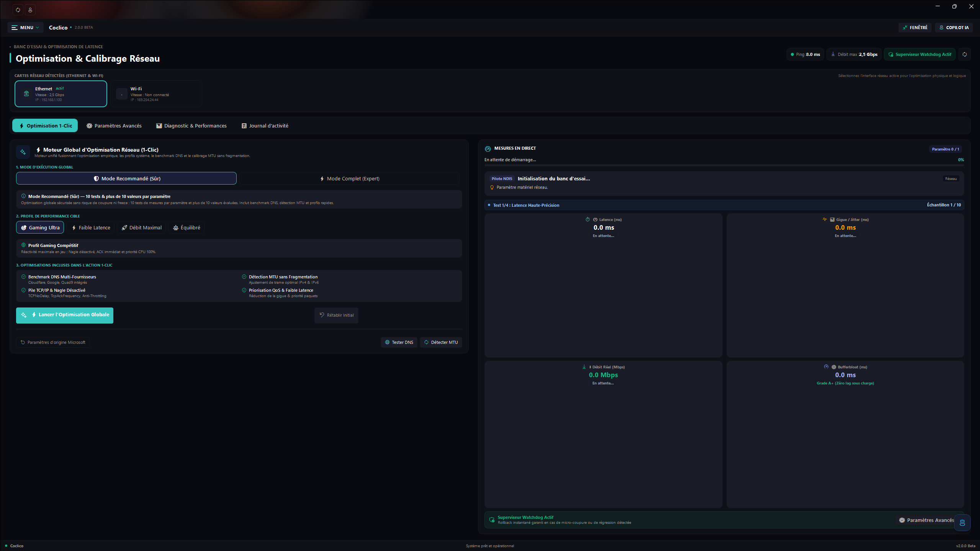Image resolution: width=980 pixels, height=551 pixels.
Task: Click the check icon beside Détection MTU sans Fragmentation
Action: pos(244,276)
